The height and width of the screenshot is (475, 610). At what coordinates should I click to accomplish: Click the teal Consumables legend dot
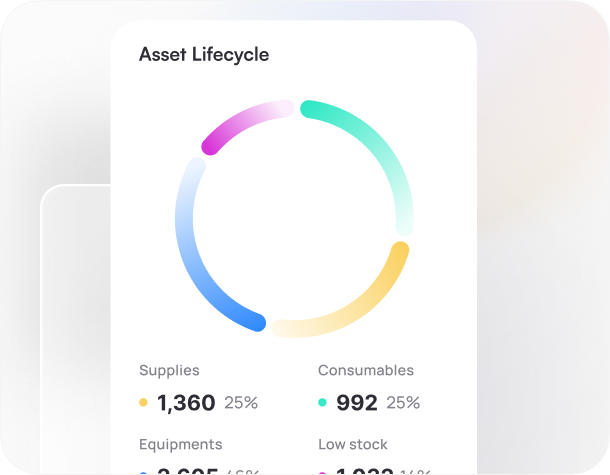322,403
